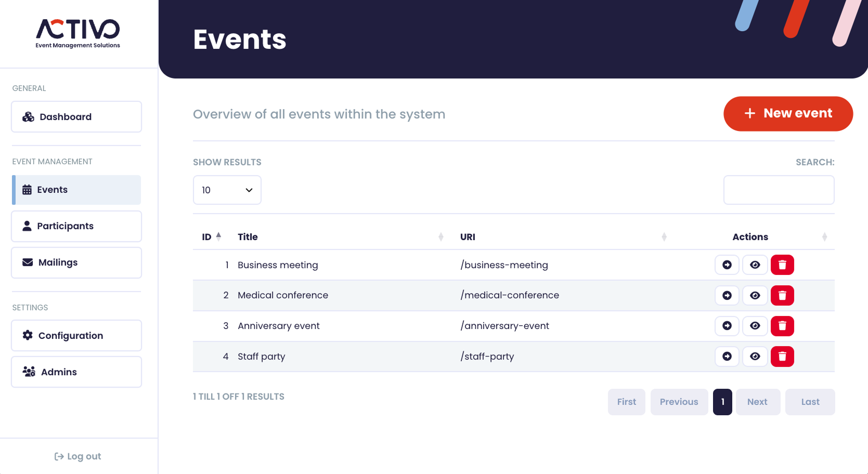Click arrow icon for Business meeting
The image size is (868, 474).
point(727,265)
